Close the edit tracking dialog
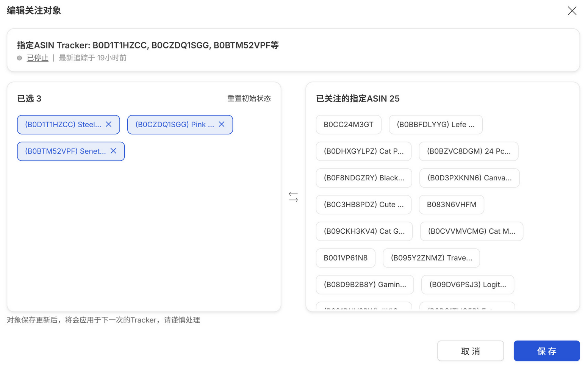Image resolution: width=588 pixels, height=369 pixels. (572, 11)
